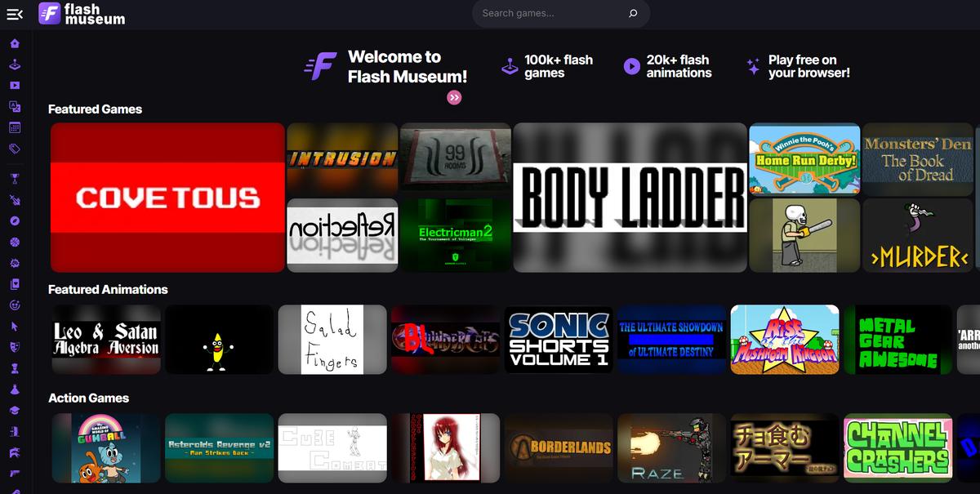Open Winnie the Pooh's Home Run Derby

804,159
